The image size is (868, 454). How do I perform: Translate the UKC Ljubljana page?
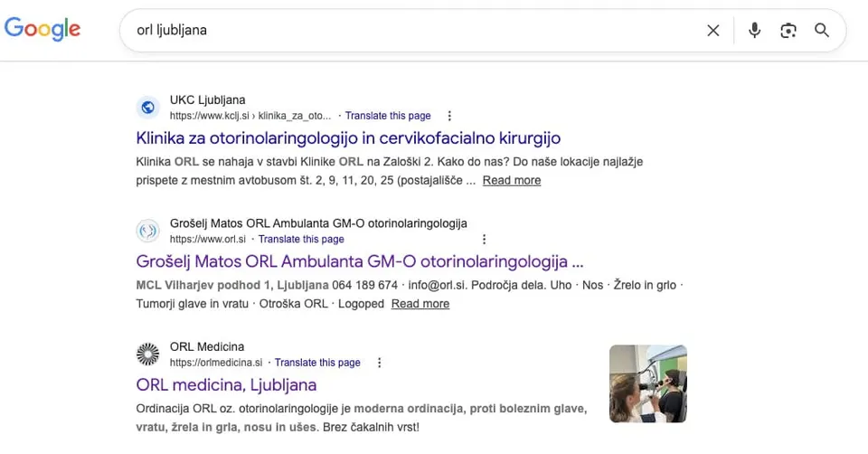pos(388,116)
